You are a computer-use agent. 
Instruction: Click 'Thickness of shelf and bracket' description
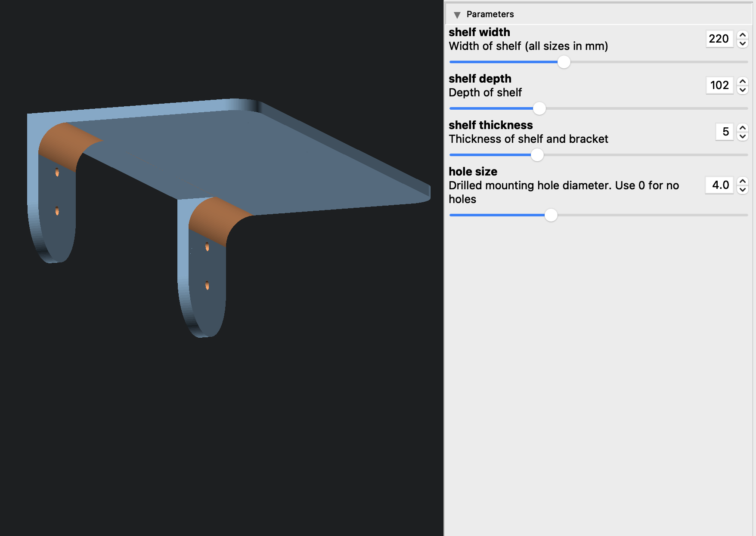(x=528, y=139)
